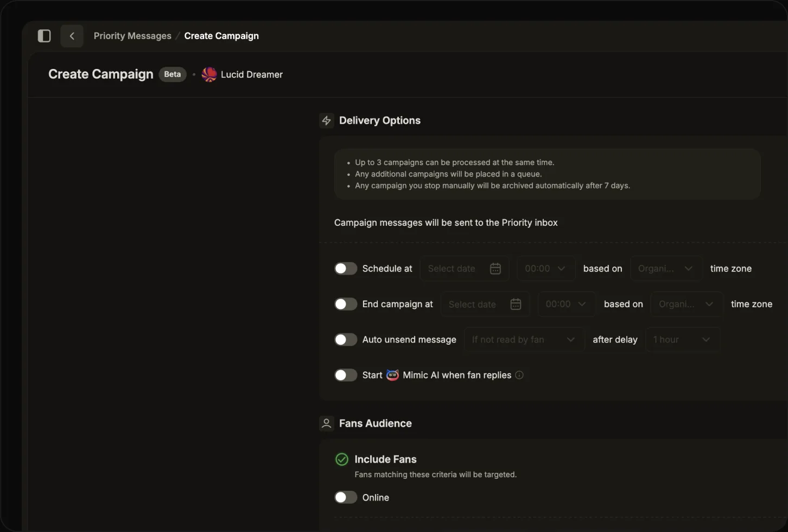
Task: Open the '1 hour' delay dropdown
Action: pyautogui.click(x=683, y=340)
